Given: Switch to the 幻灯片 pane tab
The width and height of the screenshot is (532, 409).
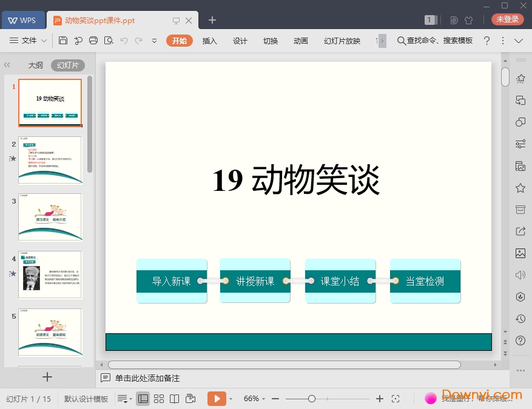Looking at the screenshot, I should [x=67, y=65].
